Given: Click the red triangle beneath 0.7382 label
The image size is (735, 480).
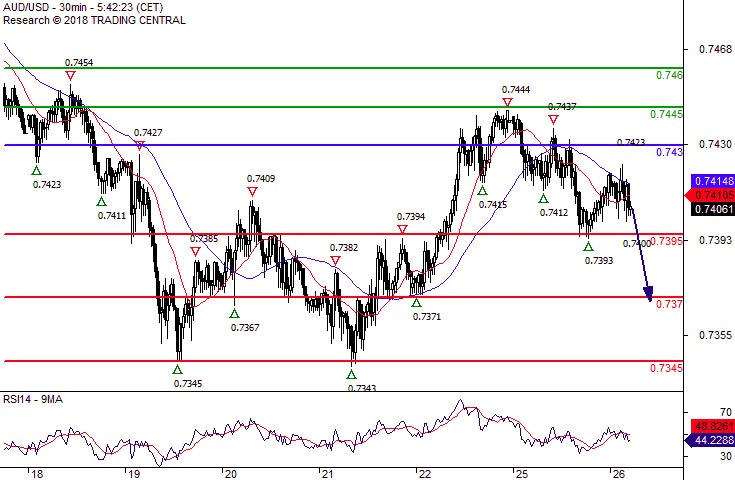Looking at the screenshot, I should pos(335,261).
